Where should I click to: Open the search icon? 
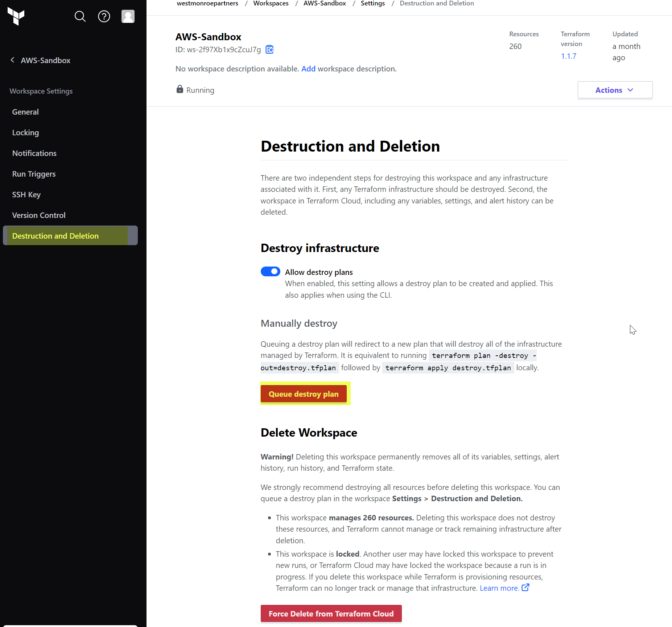point(80,16)
